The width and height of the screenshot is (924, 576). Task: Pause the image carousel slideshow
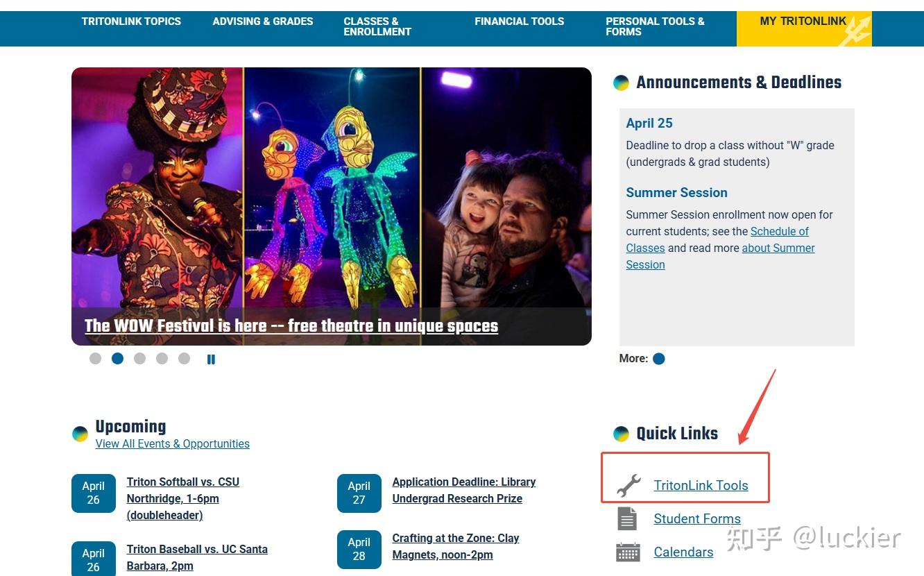[x=211, y=359]
